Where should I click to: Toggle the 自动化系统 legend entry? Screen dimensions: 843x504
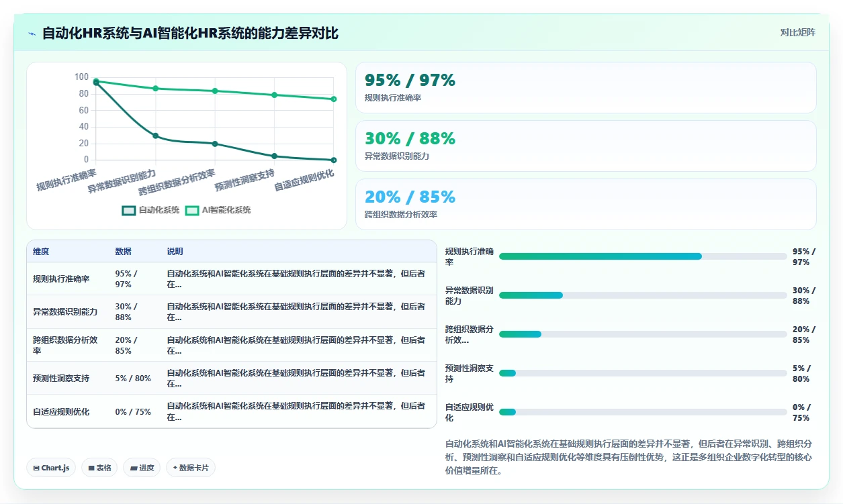(151, 210)
